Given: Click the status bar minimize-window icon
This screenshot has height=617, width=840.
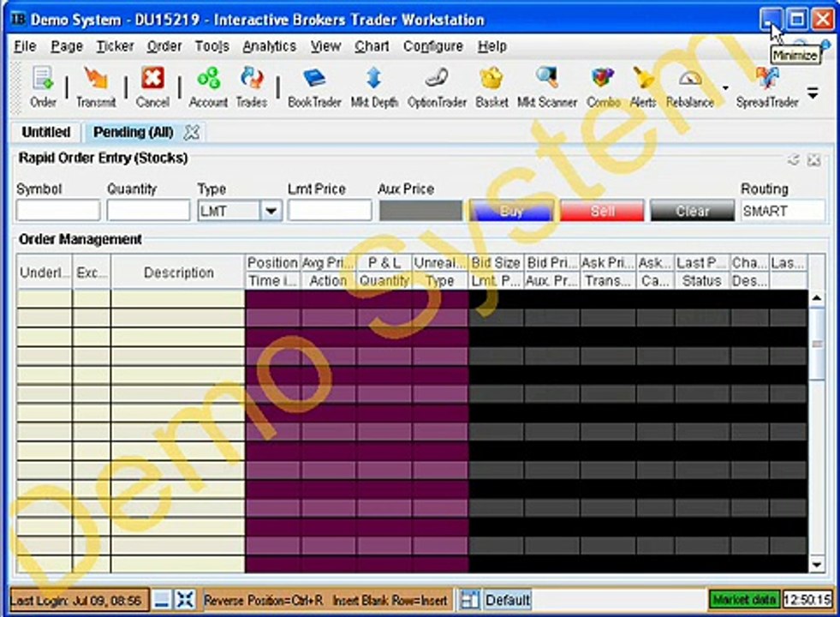Looking at the screenshot, I should point(162,599).
